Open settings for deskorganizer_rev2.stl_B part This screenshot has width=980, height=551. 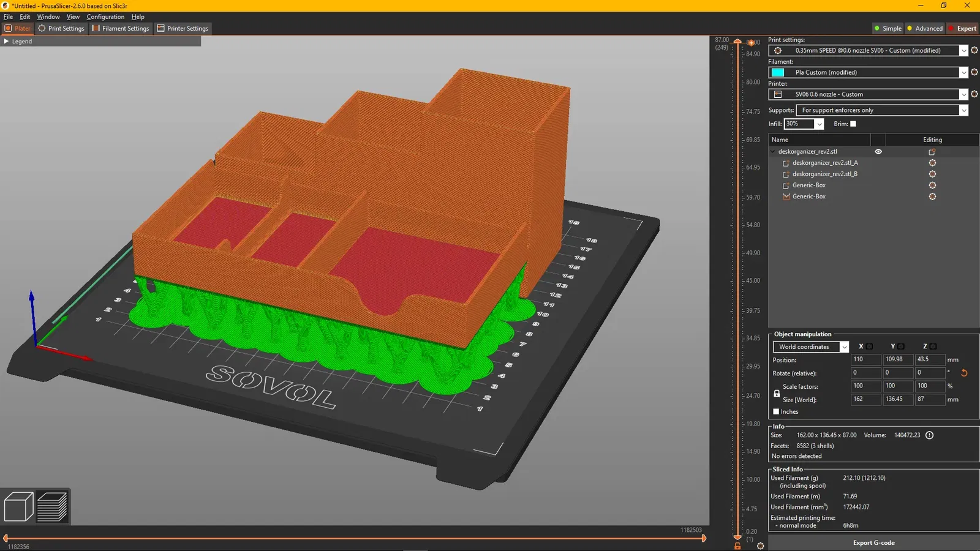(x=932, y=174)
